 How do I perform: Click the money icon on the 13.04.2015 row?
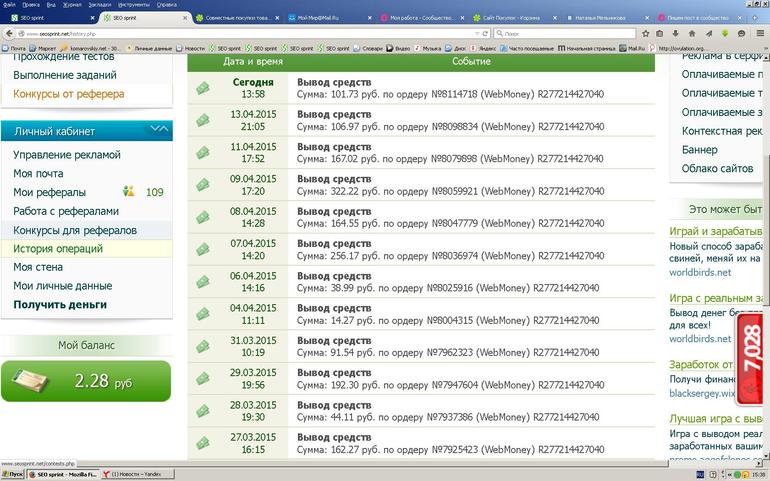point(203,120)
